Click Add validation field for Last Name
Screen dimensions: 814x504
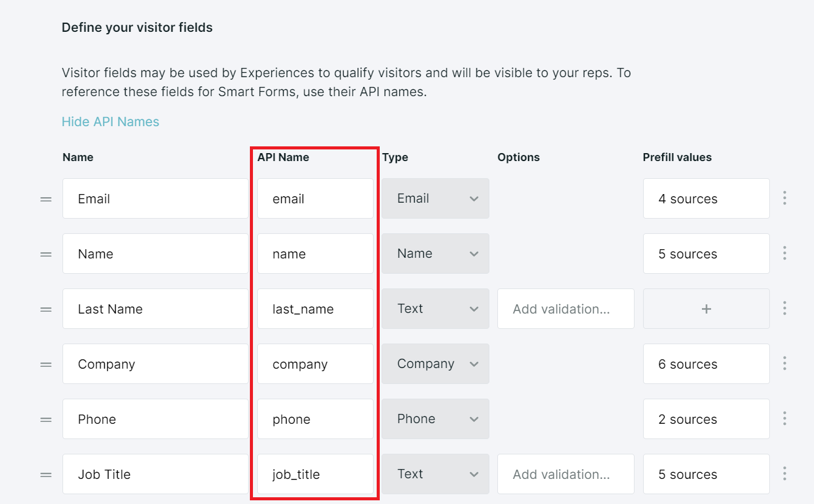click(565, 309)
